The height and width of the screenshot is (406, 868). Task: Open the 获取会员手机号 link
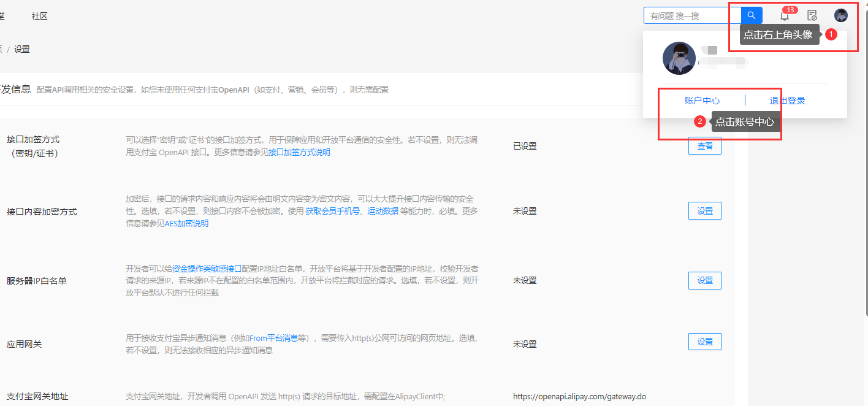pyautogui.click(x=334, y=211)
